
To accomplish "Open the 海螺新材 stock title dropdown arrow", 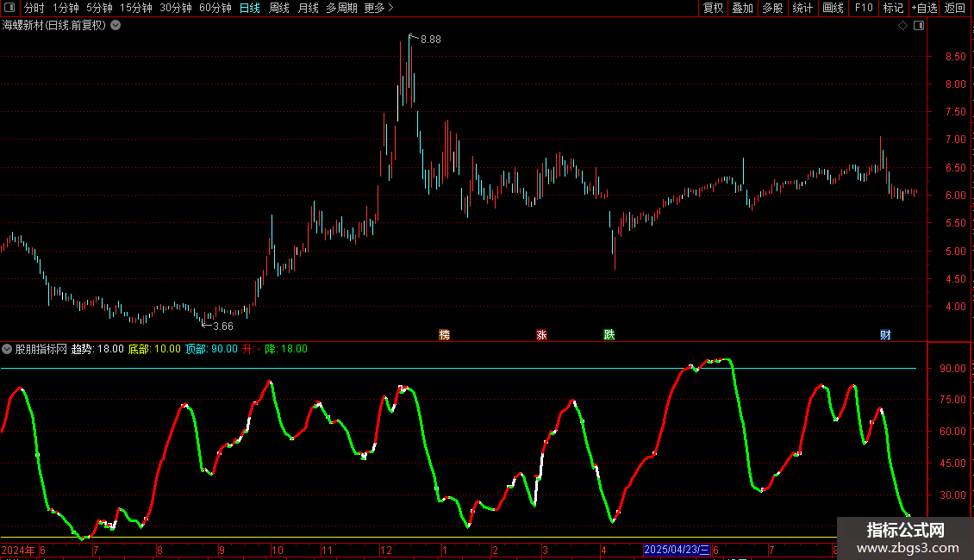I will (116, 26).
